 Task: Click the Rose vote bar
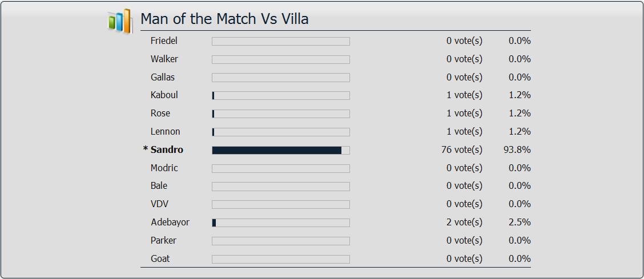[x=281, y=114]
